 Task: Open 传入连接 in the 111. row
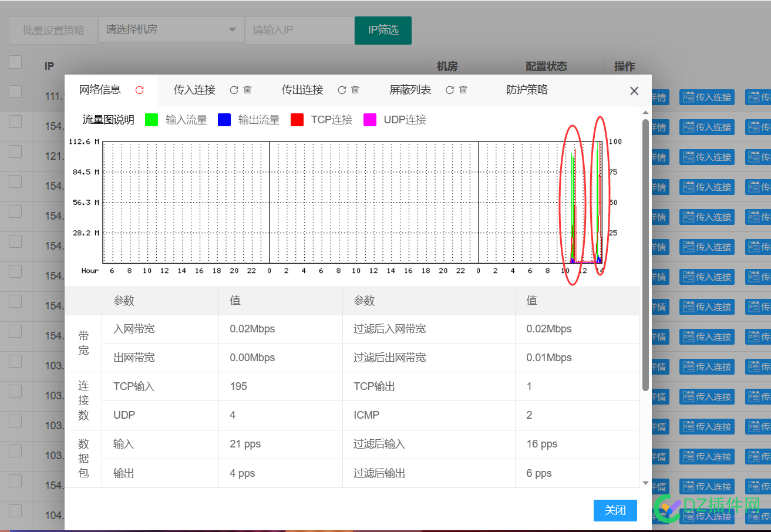click(x=707, y=97)
